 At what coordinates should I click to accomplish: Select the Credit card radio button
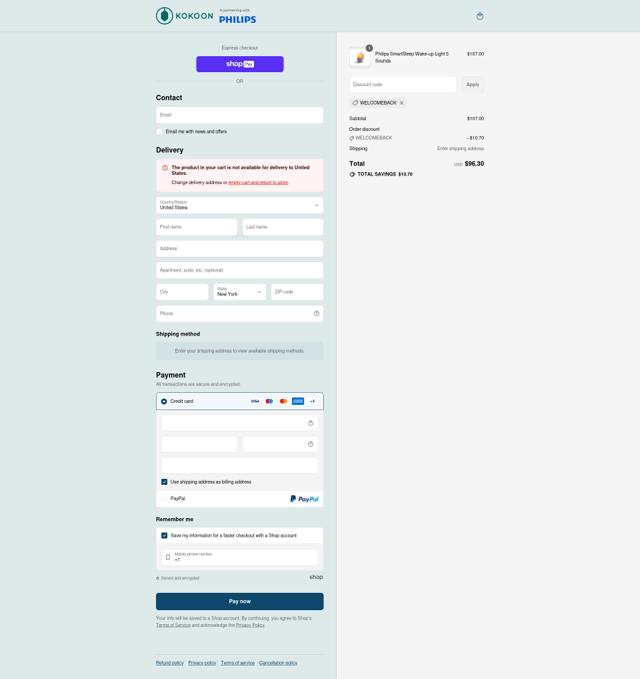(164, 401)
